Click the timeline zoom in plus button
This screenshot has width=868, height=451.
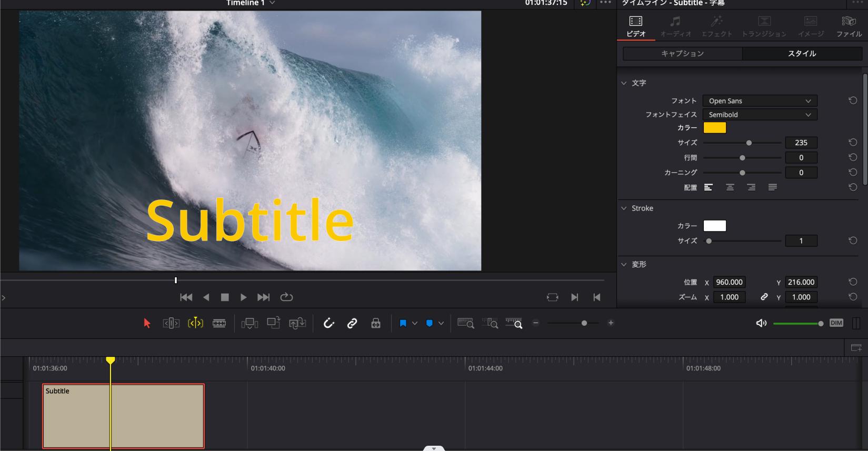[611, 323]
